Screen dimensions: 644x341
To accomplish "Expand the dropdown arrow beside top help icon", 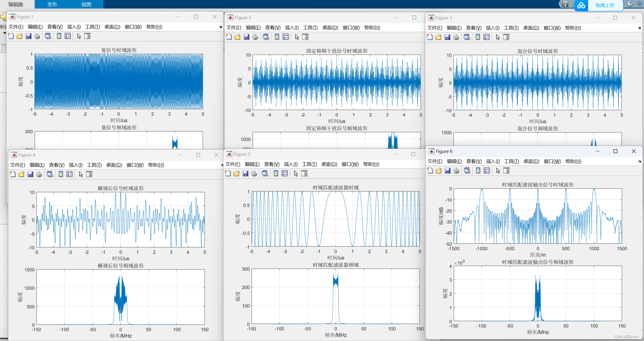I will [x=640, y=4].
